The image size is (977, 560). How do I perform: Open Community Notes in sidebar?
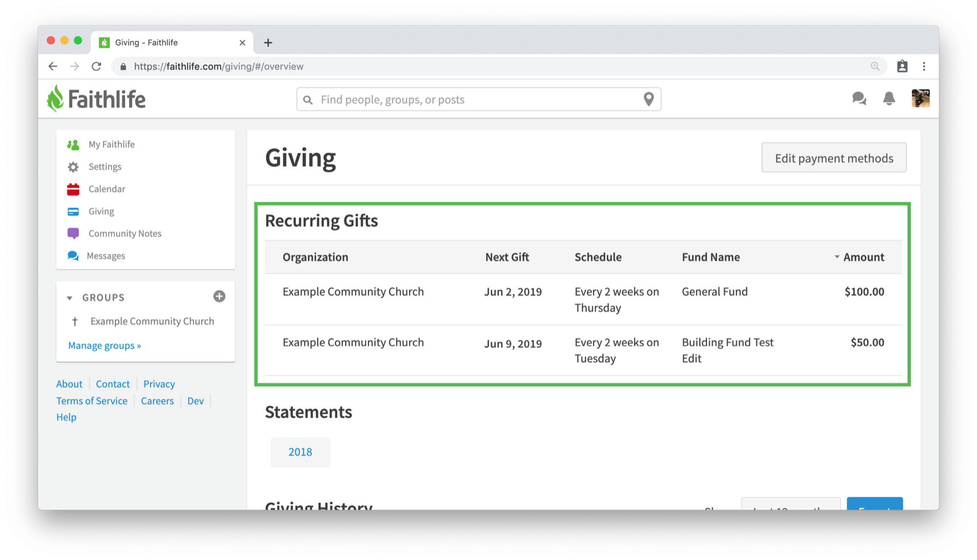tap(125, 233)
